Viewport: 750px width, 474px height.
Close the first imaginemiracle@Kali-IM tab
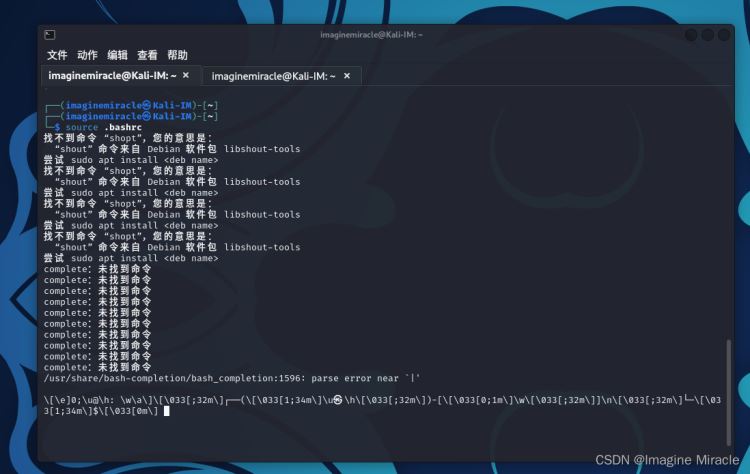tap(186, 76)
